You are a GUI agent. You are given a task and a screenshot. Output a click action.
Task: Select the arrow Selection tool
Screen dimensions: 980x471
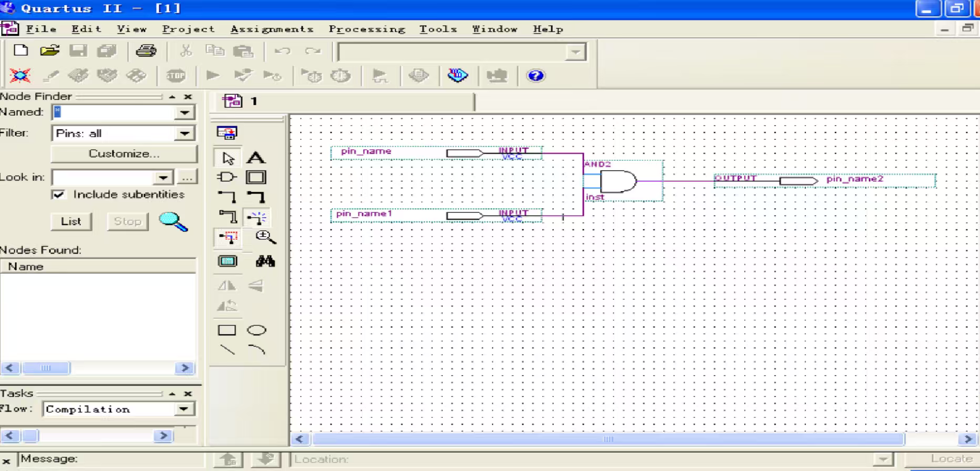[x=228, y=158]
